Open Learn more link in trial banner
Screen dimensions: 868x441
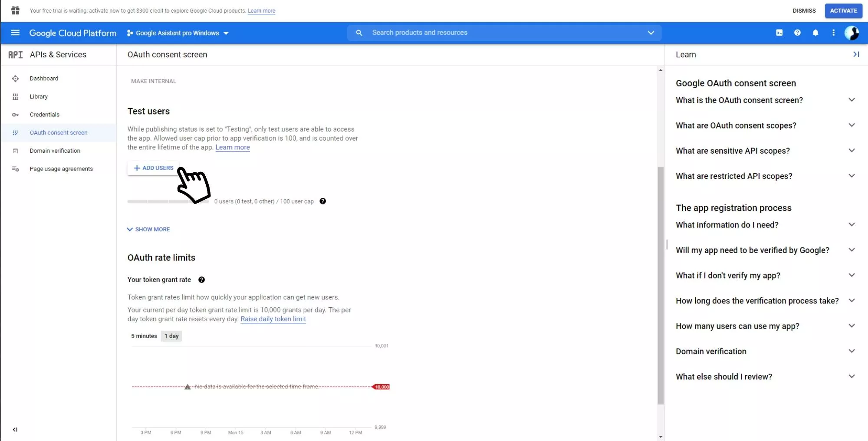click(x=261, y=11)
